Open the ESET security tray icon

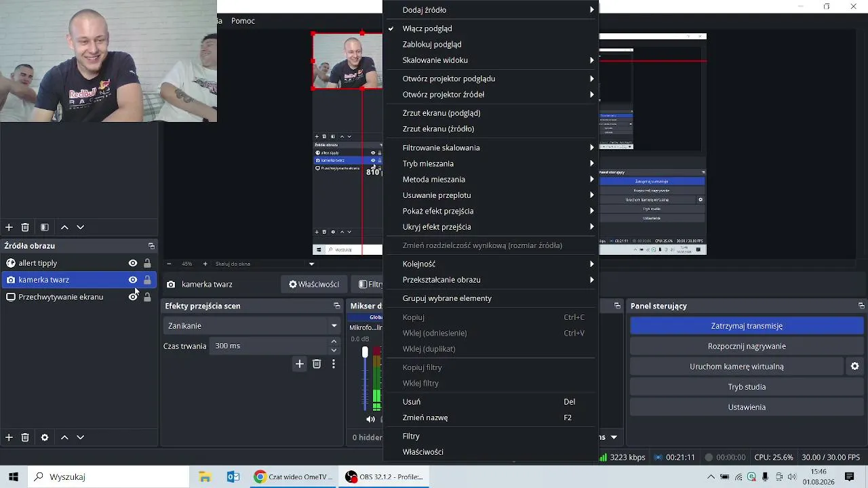751,477
